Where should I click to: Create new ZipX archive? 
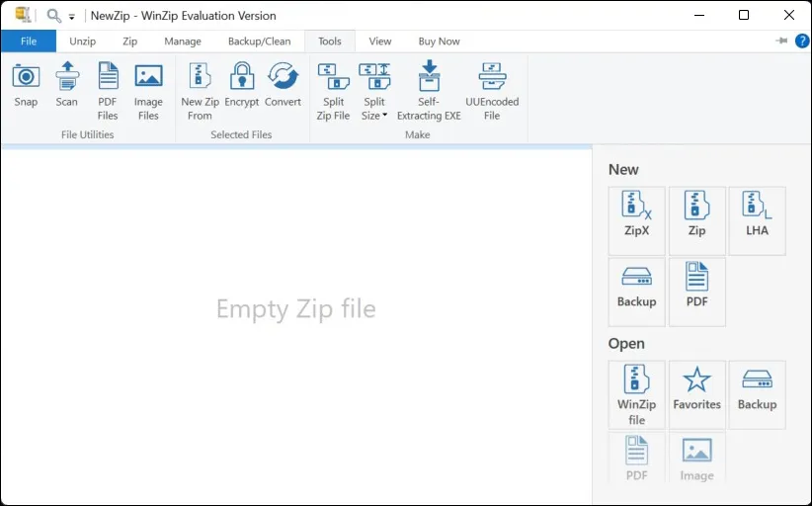point(636,220)
